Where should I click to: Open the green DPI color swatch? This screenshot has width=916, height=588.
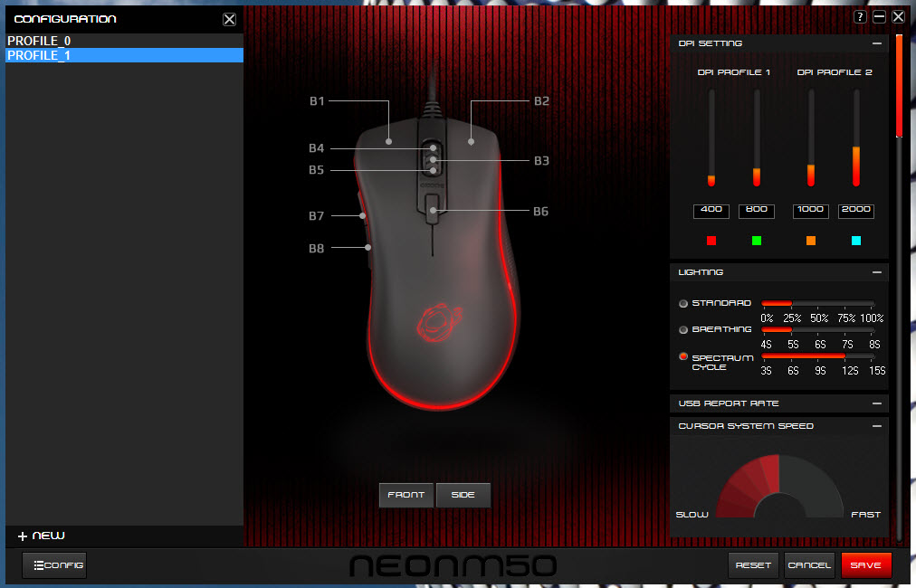tap(757, 241)
